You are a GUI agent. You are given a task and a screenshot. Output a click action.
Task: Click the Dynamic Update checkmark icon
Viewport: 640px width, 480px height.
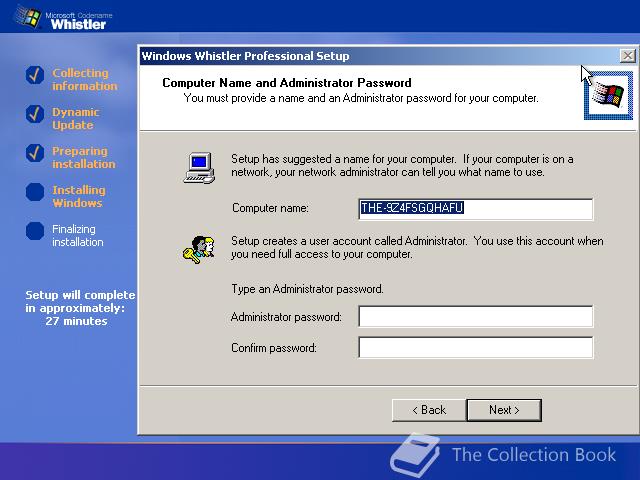coord(35,114)
